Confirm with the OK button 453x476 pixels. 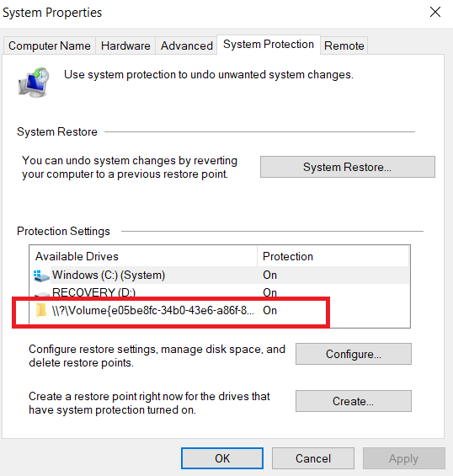(x=222, y=458)
